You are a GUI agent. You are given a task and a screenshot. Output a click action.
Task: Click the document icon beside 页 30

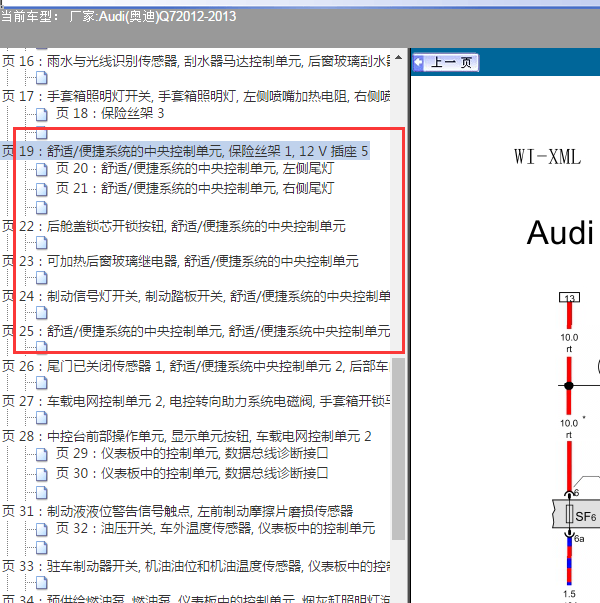tap(42, 474)
